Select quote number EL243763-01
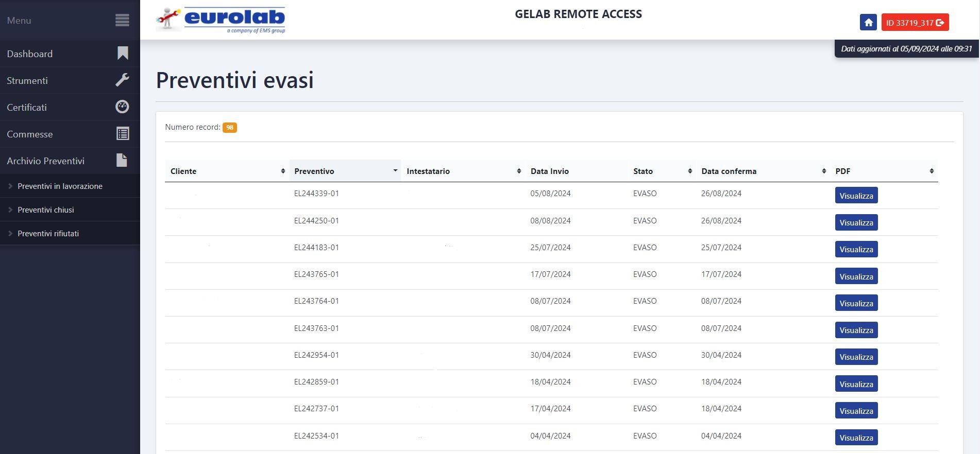This screenshot has height=454, width=980. (x=316, y=328)
